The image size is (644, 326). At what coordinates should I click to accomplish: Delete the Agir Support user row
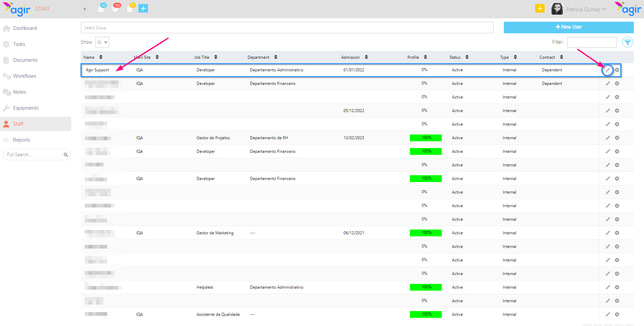(x=617, y=70)
